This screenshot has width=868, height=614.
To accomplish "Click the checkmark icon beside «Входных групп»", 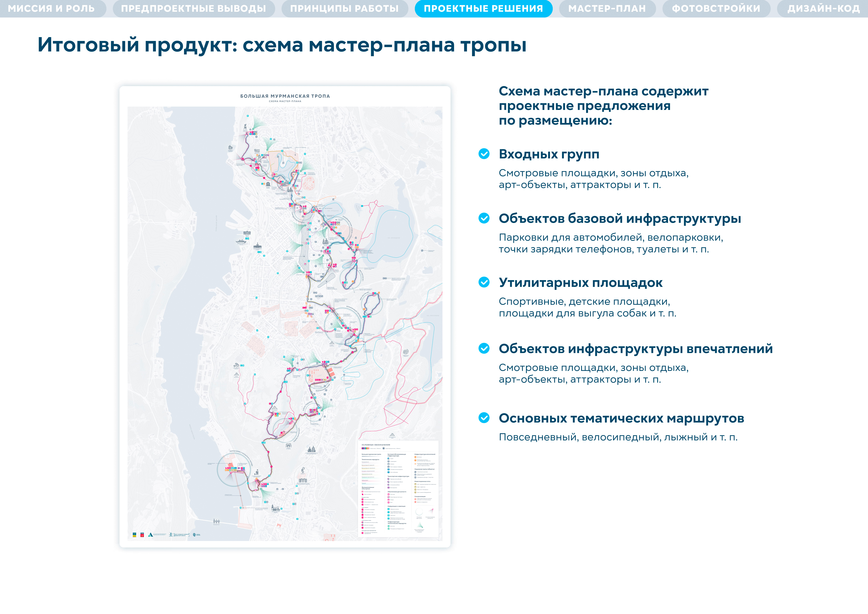I will [x=484, y=154].
